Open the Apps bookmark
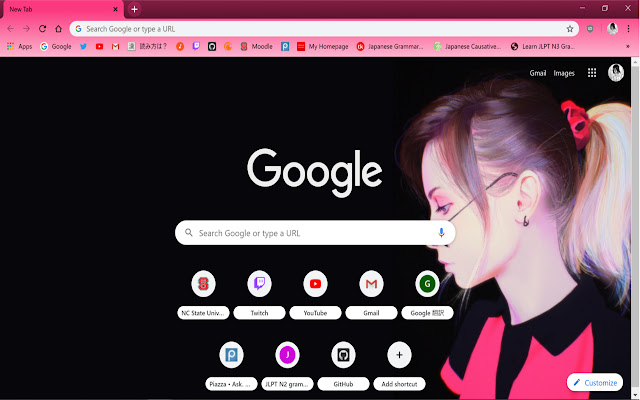 tap(20, 47)
